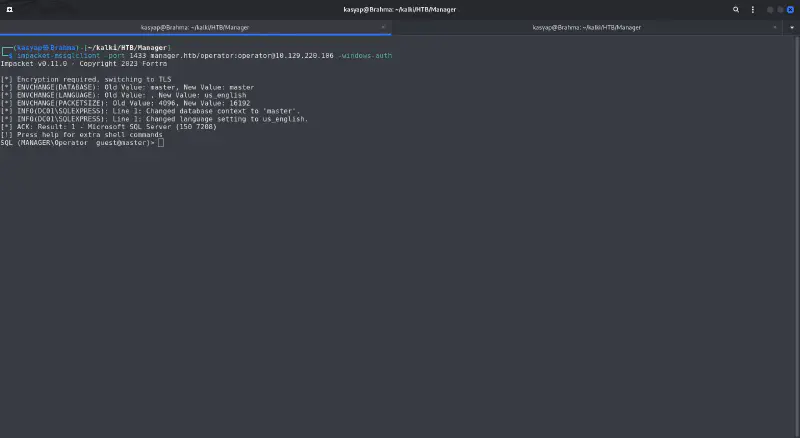This screenshot has width=800, height=438.
Task: Click the new tab icon in title bar
Action: click(10, 9)
